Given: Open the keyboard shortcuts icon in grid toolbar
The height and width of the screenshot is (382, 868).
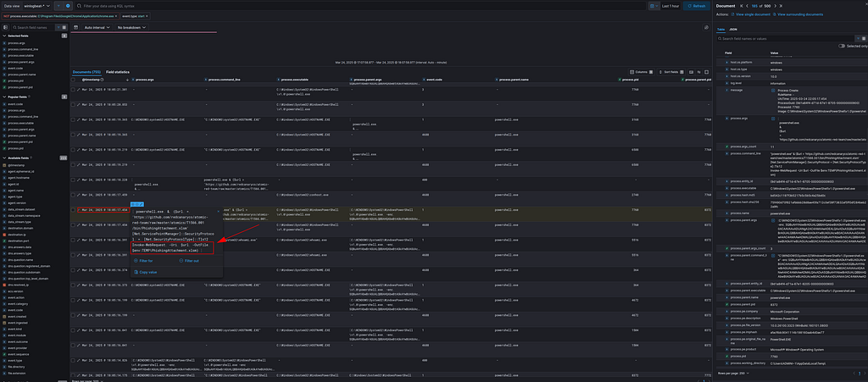Looking at the screenshot, I should 690,72.
